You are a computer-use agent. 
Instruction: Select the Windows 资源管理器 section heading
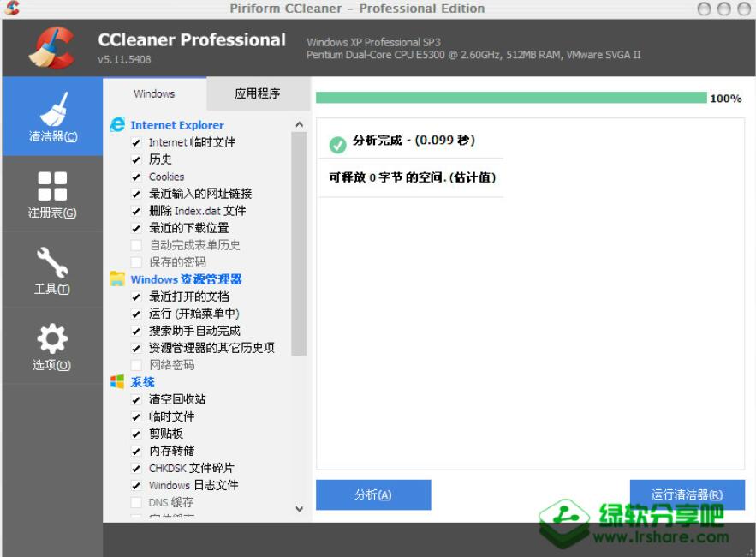coord(186,279)
